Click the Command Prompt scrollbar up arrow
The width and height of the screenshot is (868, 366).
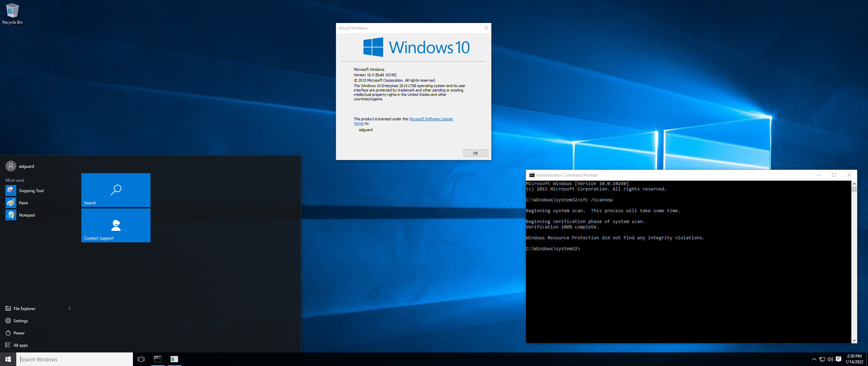(x=854, y=184)
